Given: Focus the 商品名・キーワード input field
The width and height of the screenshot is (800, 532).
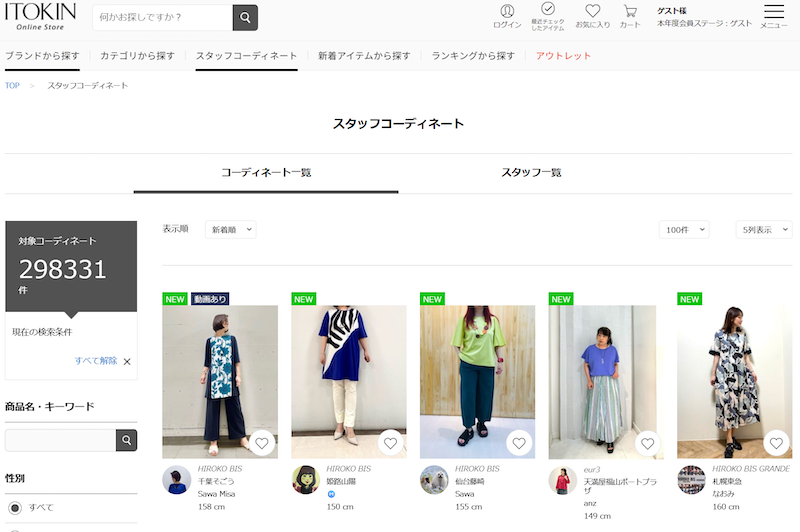Looking at the screenshot, I should point(61,440).
